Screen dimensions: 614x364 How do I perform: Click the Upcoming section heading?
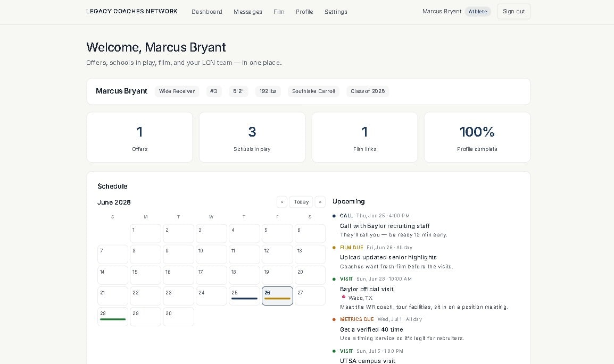tap(349, 201)
